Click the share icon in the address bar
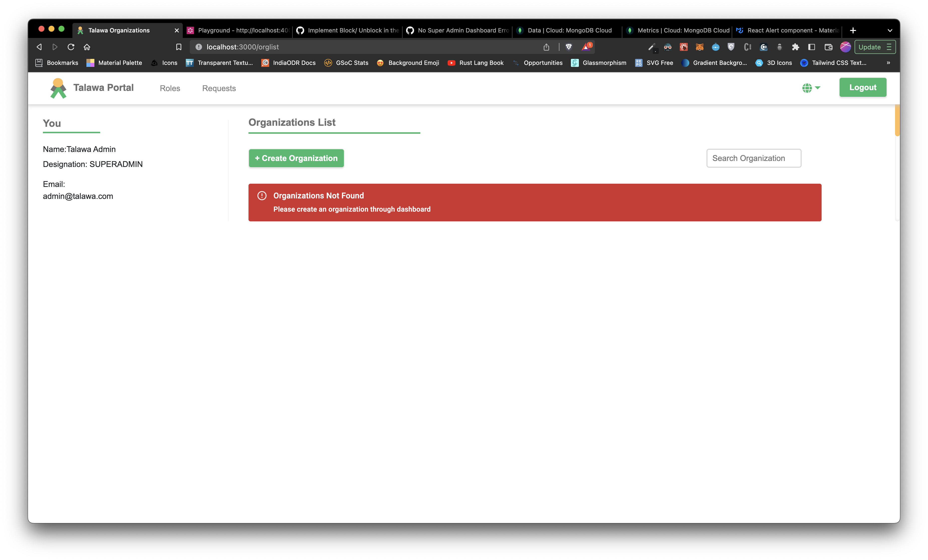 (546, 47)
